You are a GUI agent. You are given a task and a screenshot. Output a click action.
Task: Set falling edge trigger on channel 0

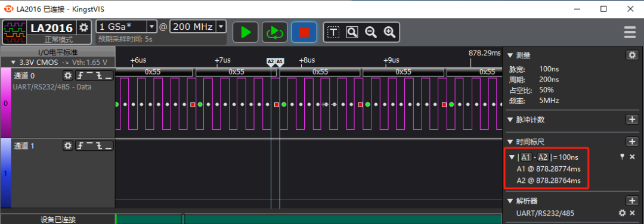(99, 76)
